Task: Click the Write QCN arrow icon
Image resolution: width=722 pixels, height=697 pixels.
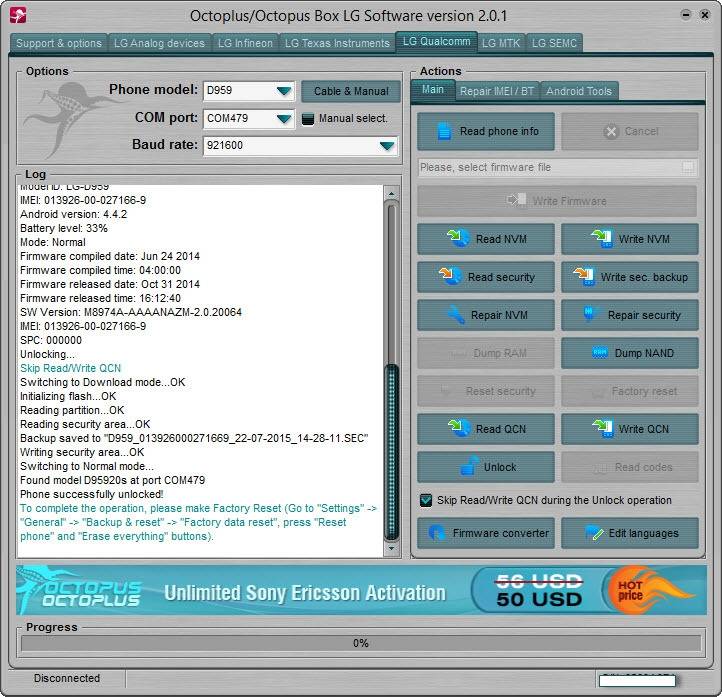Action: [603, 428]
